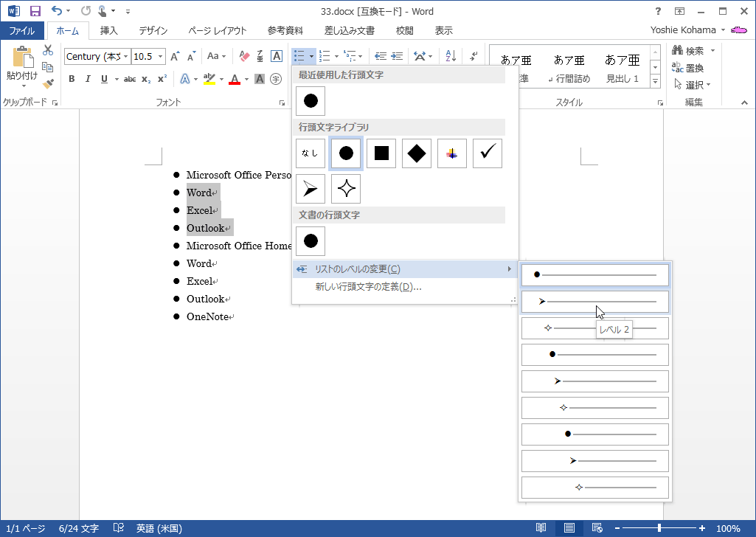Viewport: 756px width, 537px height.
Task: Switch to the デザイン tab
Action: pos(153,31)
